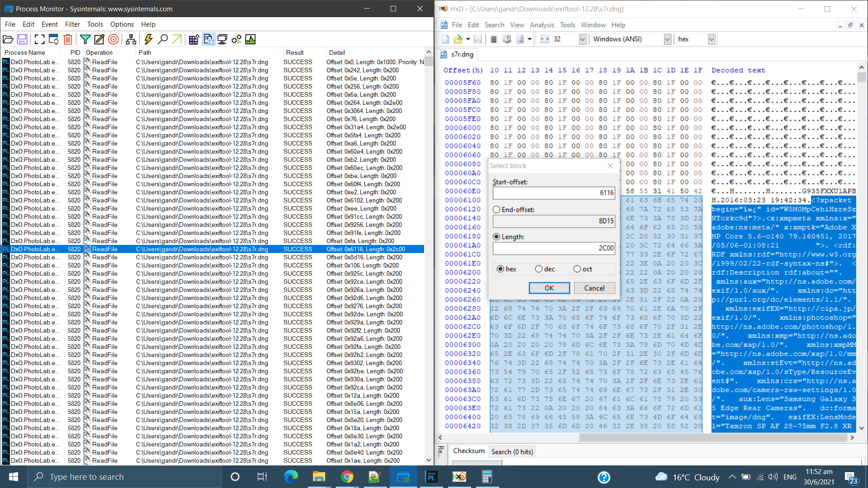Open Process Monitor Event menu
The height and width of the screenshot is (488, 868).
(x=50, y=24)
